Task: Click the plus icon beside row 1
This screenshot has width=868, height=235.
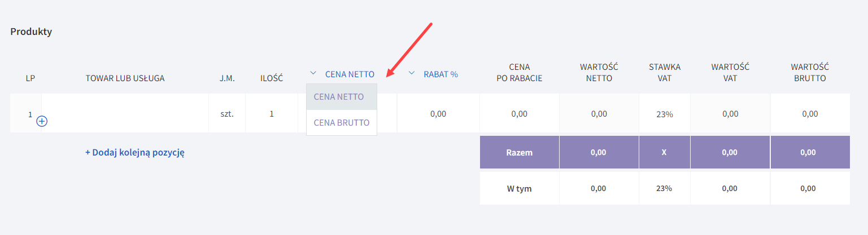Action: tap(42, 121)
